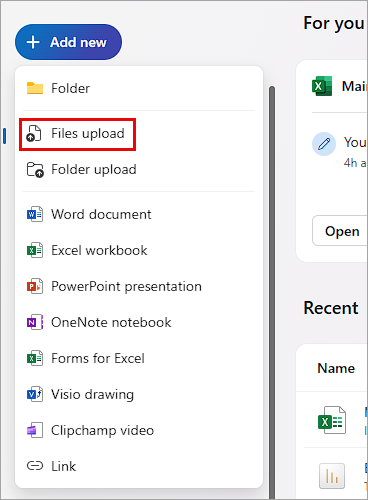Click the For you heading
This screenshot has height=500, width=368.
click(x=333, y=23)
